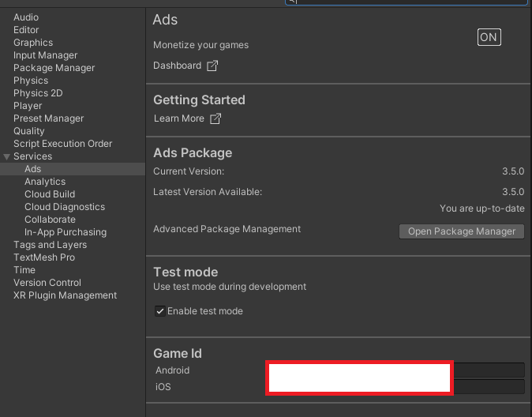
Task: Click the Android Game Id field
Action: (x=395, y=370)
